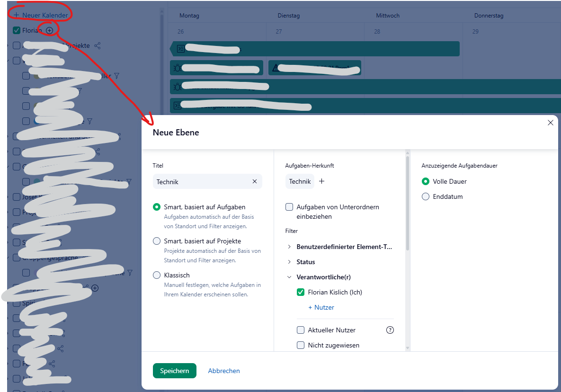Click the filter icon on row ending "ller"

pyautogui.click(x=116, y=76)
